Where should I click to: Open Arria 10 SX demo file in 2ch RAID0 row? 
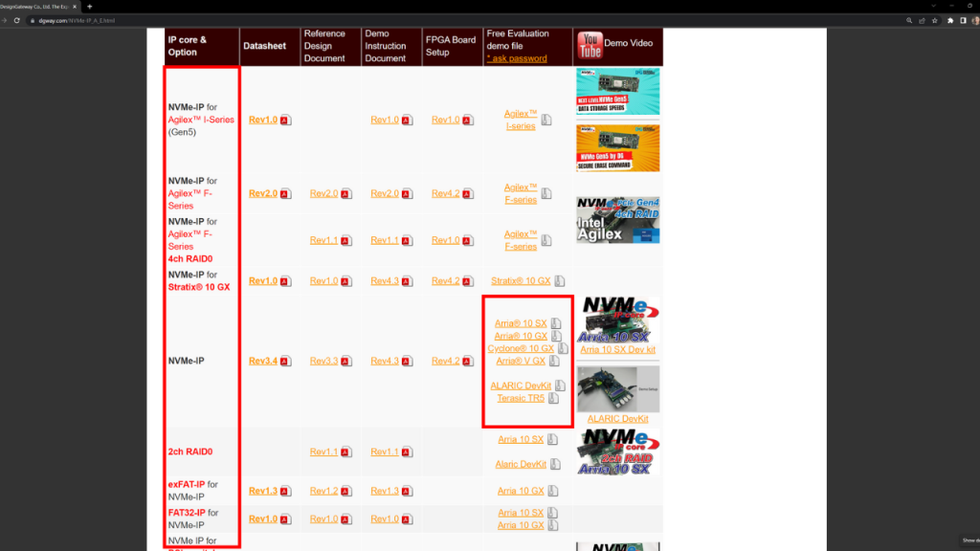(x=521, y=439)
